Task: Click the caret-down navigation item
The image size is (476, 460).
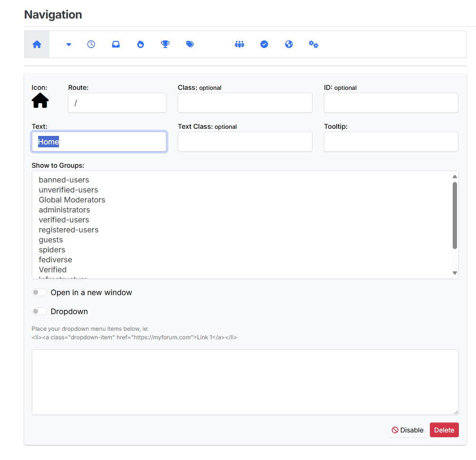Action: pos(68,44)
